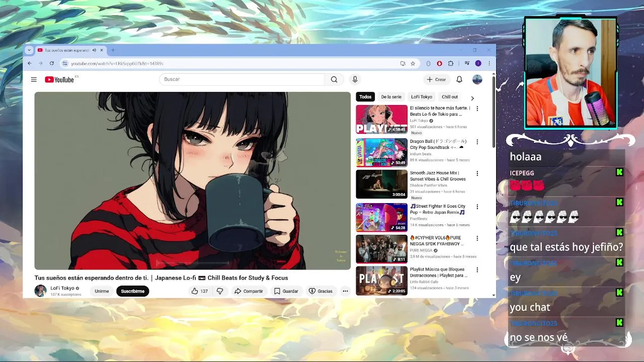Click the search magnifier button
644x362 pixels.
coord(334,79)
